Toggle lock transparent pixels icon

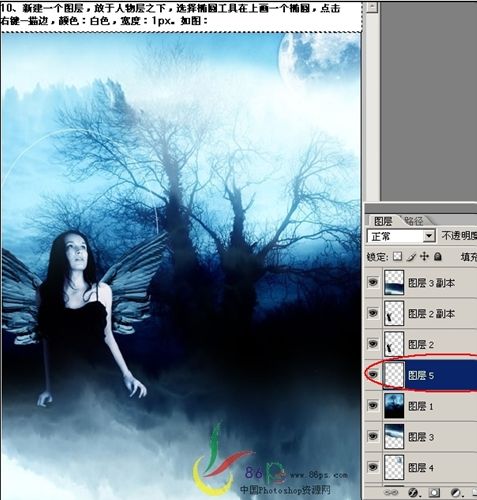(x=397, y=256)
